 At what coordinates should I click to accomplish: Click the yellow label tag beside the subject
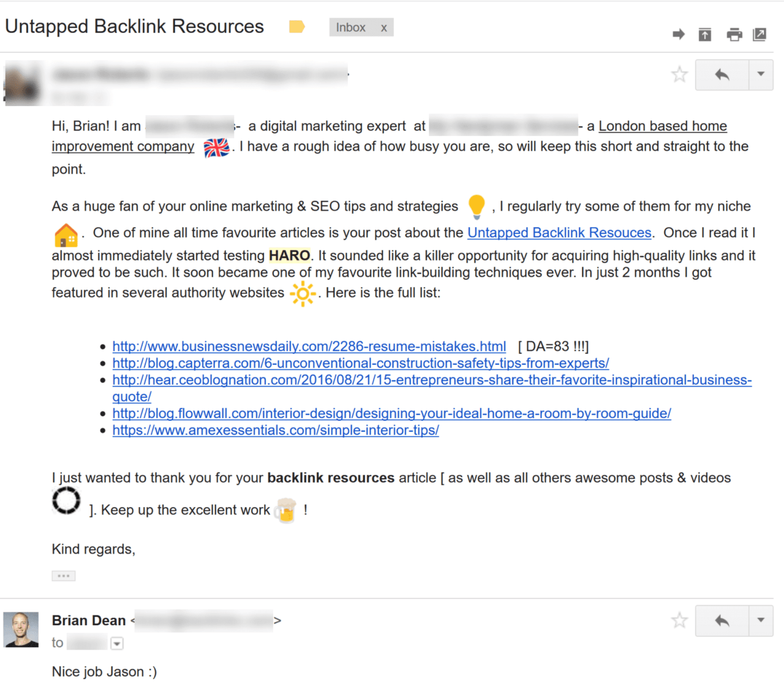pyautogui.click(x=296, y=27)
